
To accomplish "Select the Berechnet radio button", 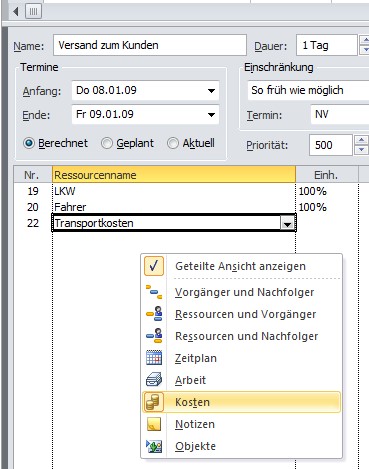I will point(29,143).
